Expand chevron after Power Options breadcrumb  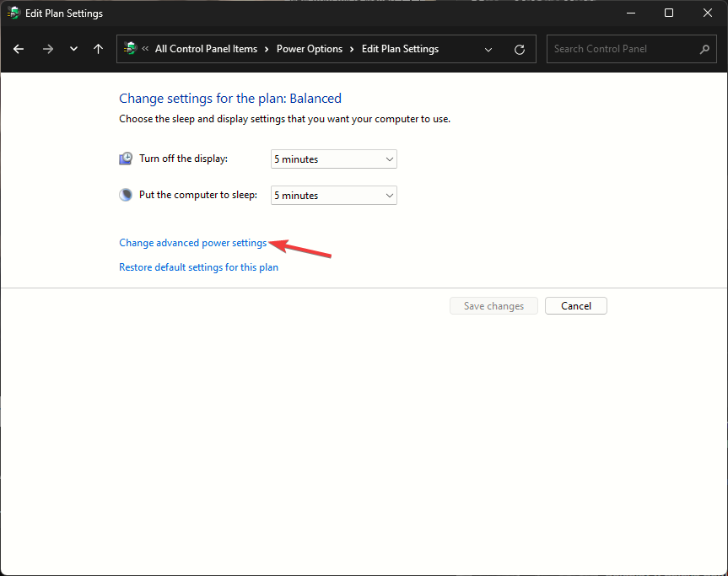pos(352,49)
